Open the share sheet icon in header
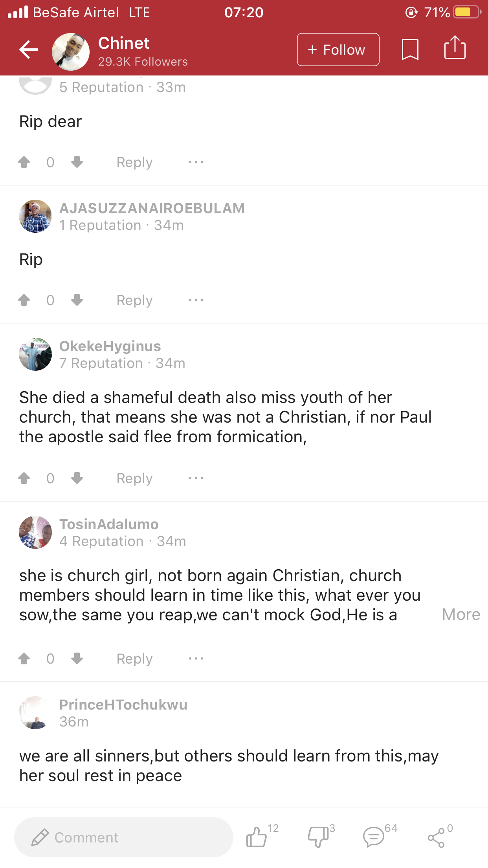Screen dimensions: 488x868 (x=455, y=48)
